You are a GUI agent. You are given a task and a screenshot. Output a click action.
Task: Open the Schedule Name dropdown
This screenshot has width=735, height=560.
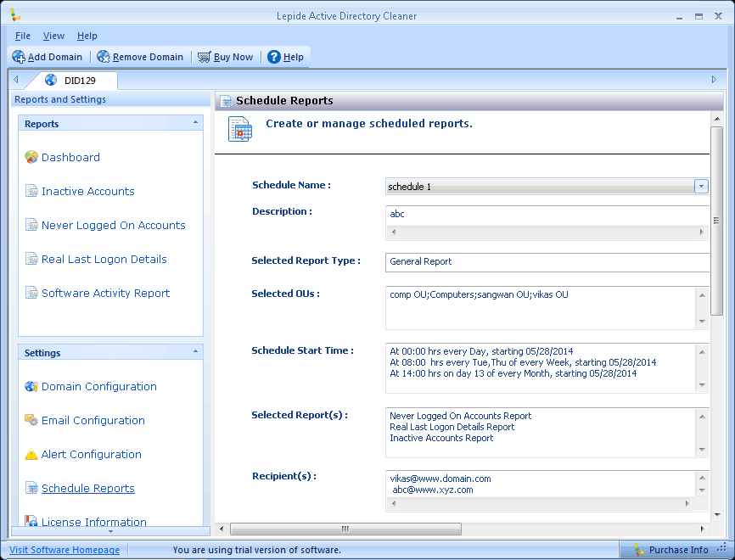pyautogui.click(x=701, y=186)
